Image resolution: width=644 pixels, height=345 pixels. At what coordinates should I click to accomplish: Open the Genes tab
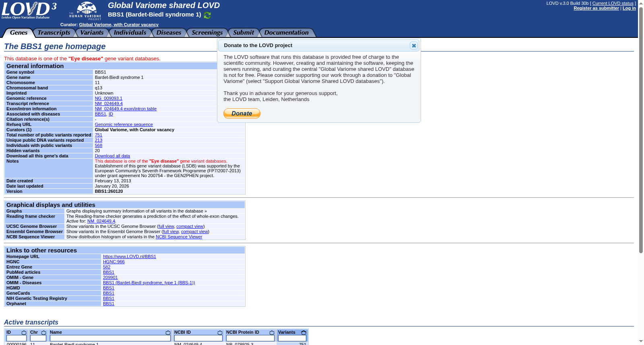(x=19, y=33)
